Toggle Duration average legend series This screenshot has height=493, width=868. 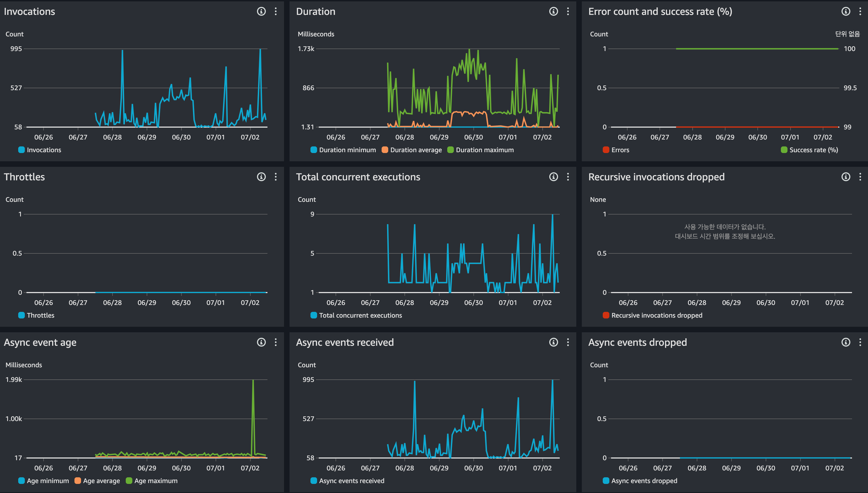(x=416, y=150)
